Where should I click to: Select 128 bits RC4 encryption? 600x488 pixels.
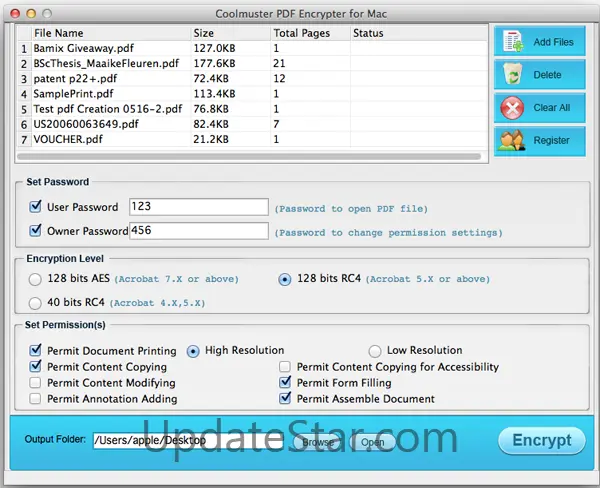pyautogui.click(x=285, y=279)
